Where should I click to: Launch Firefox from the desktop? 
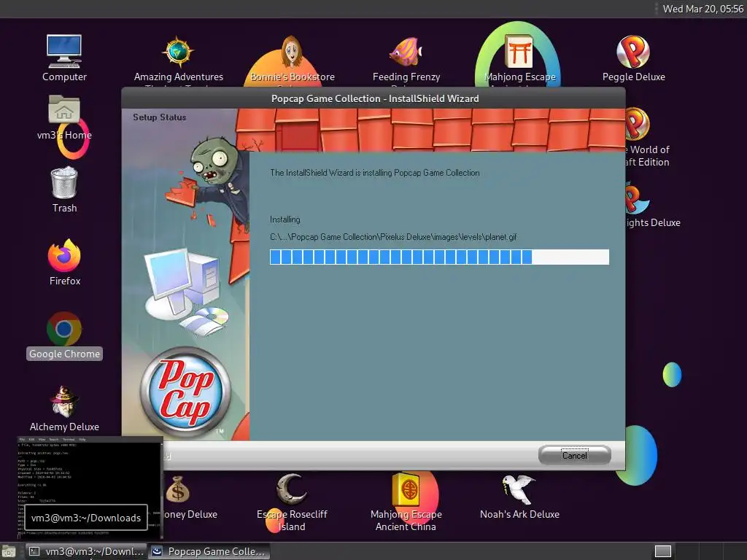[64, 262]
